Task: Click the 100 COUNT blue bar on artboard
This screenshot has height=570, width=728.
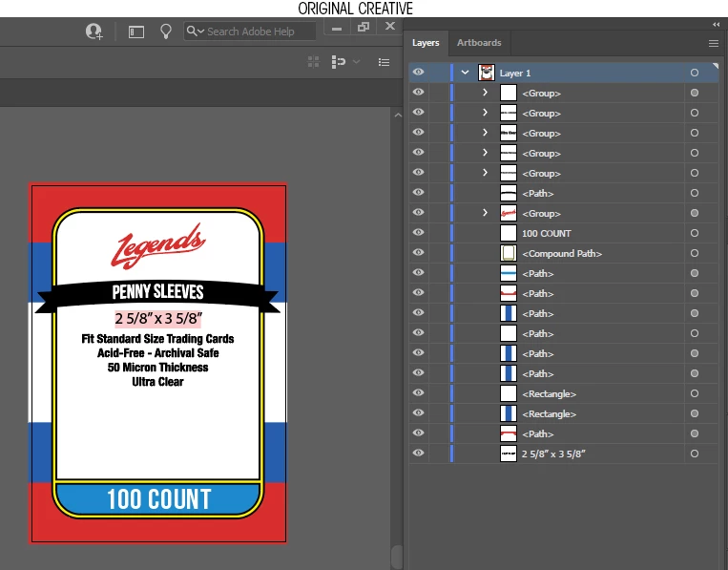Action: click(x=157, y=499)
